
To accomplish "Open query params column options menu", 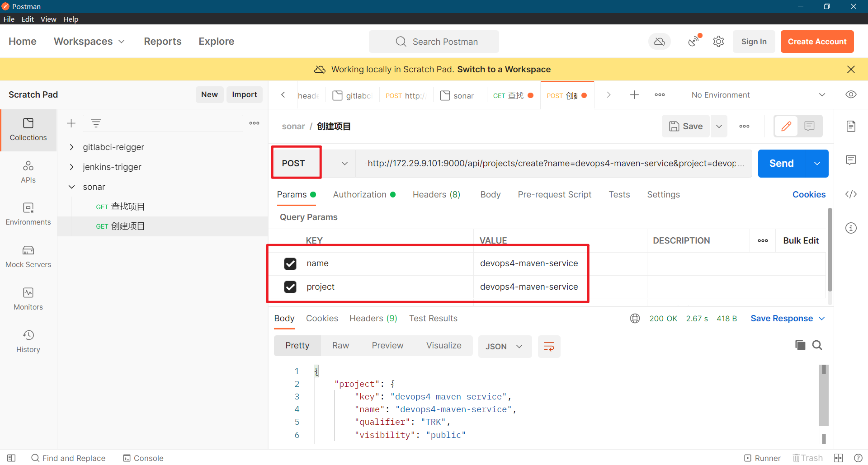I will tap(763, 240).
